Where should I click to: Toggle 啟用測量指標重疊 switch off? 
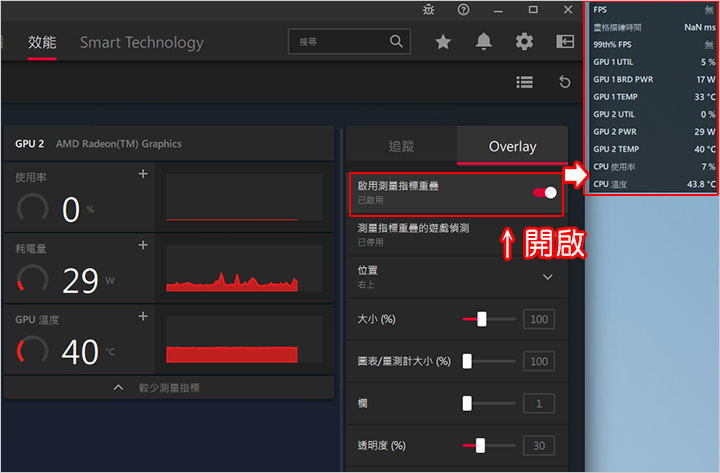click(x=545, y=193)
